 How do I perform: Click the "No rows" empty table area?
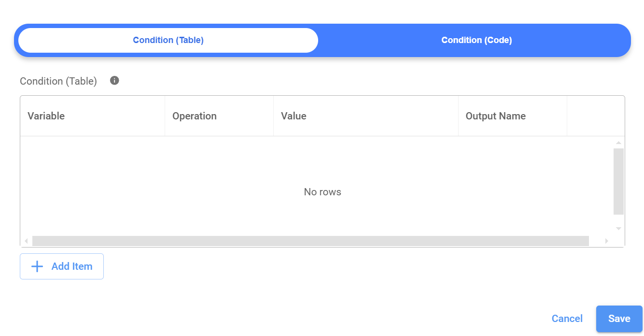pyautogui.click(x=322, y=192)
